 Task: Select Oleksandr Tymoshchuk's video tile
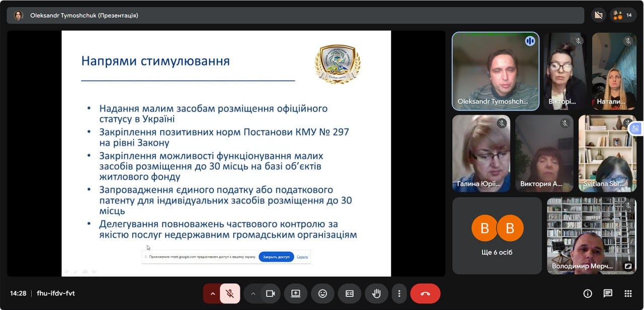pyautogui.click(x=496, y=71)
